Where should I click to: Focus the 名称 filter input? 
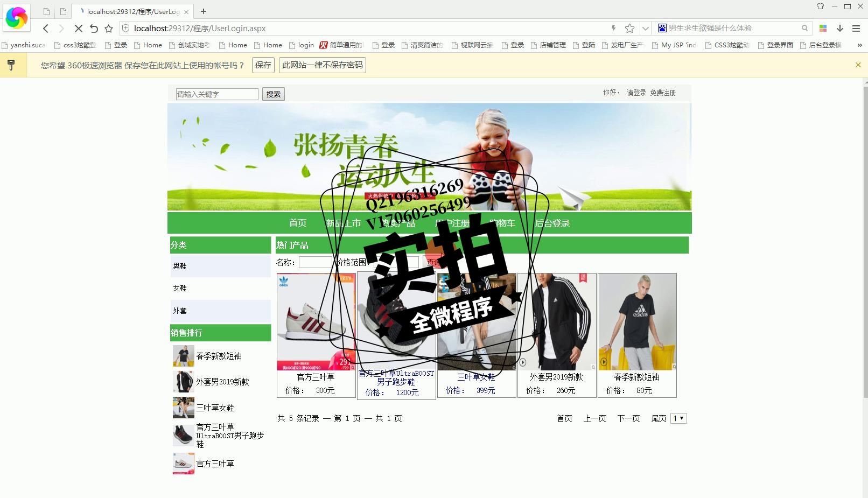coord(316,262)
